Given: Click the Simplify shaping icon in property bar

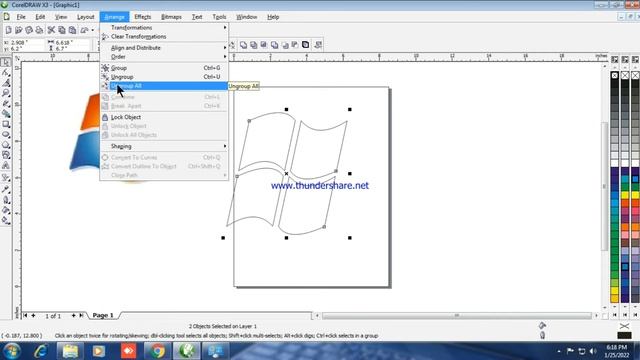Looking at the screenshot, I should 274,45.
